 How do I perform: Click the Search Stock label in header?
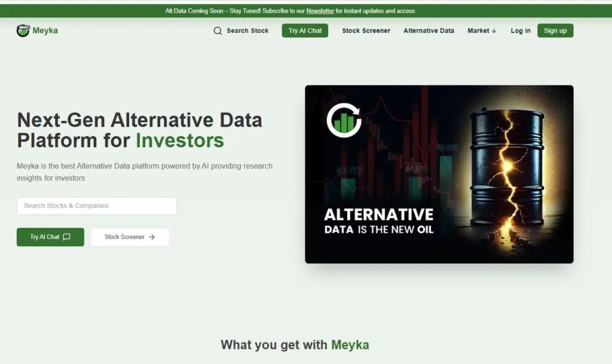(247, 30)
